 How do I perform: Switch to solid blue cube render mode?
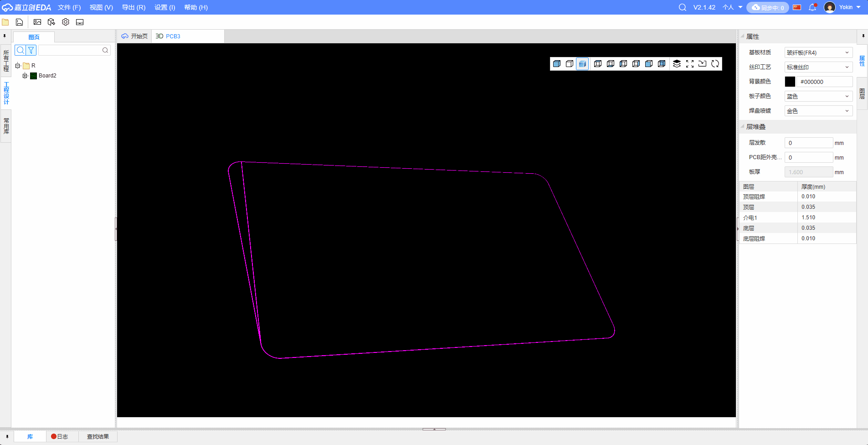(557, 64)
